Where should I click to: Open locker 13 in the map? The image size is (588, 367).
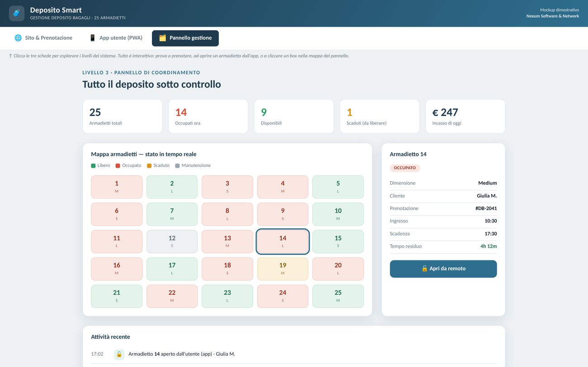pos(228,242)
